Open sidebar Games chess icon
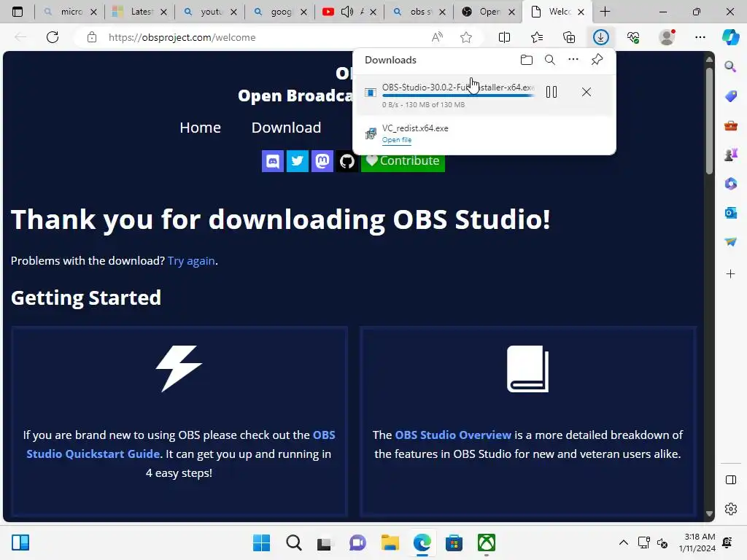747x560 pixels. (x=730, y=155)
